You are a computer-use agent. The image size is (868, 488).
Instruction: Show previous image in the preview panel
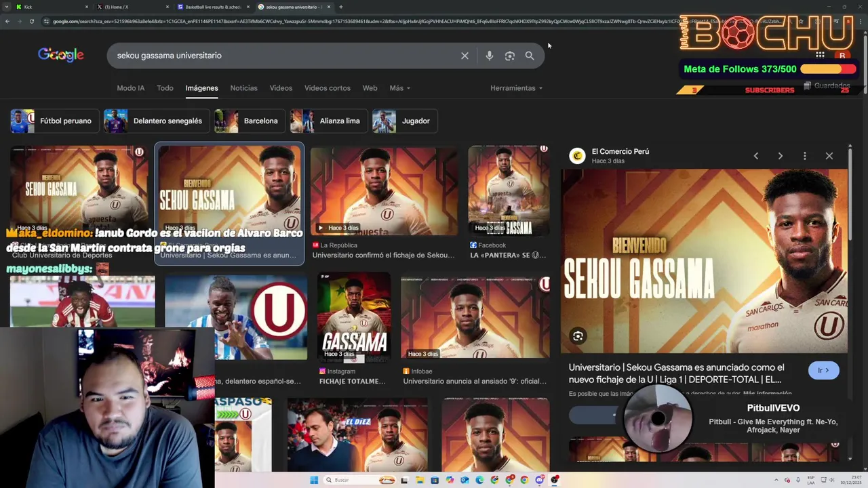point(756,156)
